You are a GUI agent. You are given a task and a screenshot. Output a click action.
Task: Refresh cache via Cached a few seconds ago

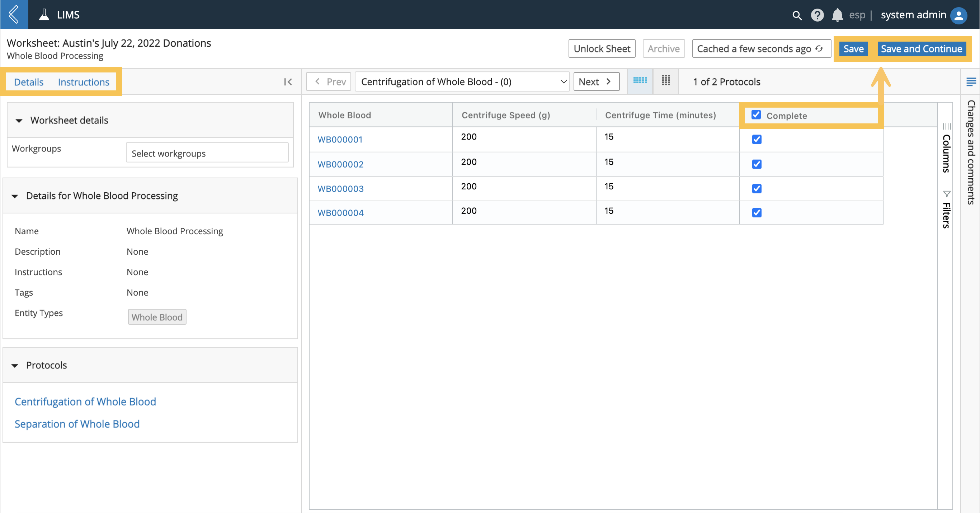click(x=761, y=49)
